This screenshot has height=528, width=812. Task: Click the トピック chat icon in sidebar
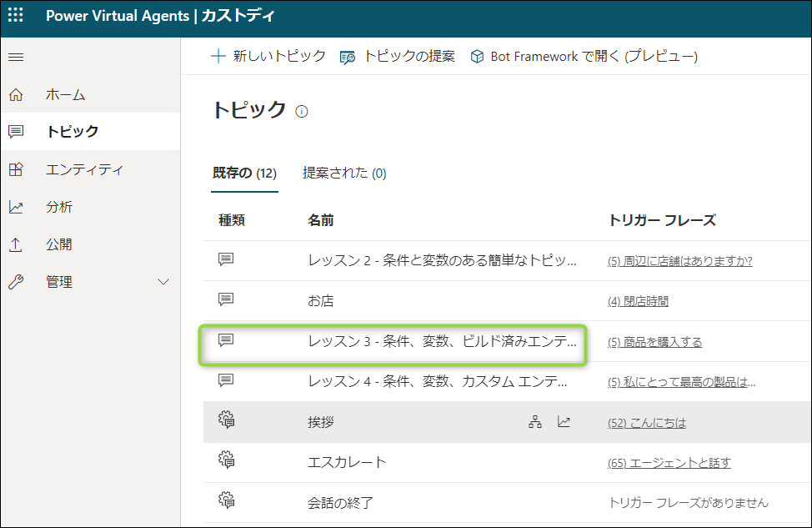(x=16, y=132)
